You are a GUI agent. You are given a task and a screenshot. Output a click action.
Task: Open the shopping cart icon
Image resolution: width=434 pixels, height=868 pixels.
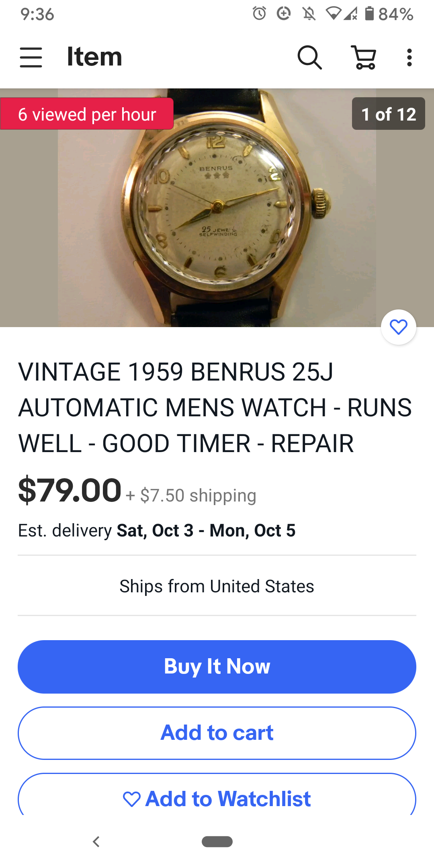(x=364, y=57)
